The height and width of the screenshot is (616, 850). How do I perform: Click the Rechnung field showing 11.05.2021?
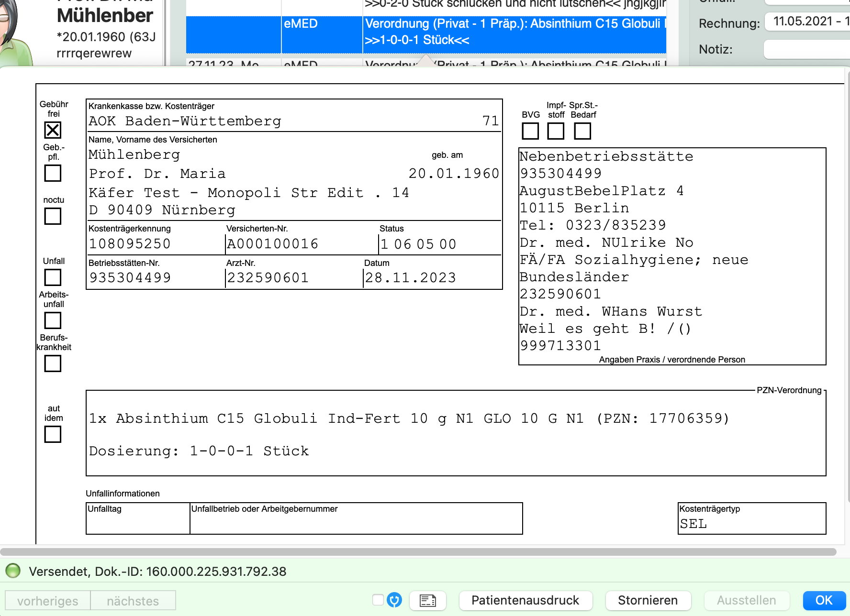807,22
